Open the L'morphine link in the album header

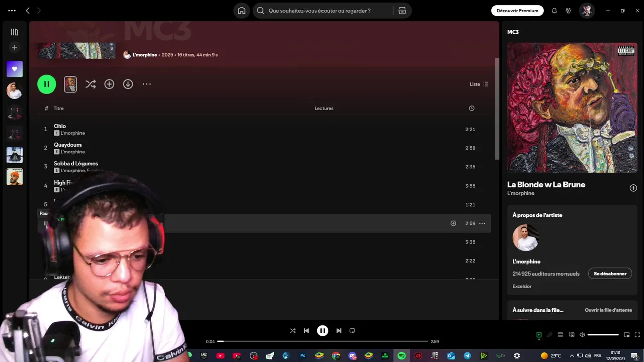pyautogui.click(x=145, y=55)
